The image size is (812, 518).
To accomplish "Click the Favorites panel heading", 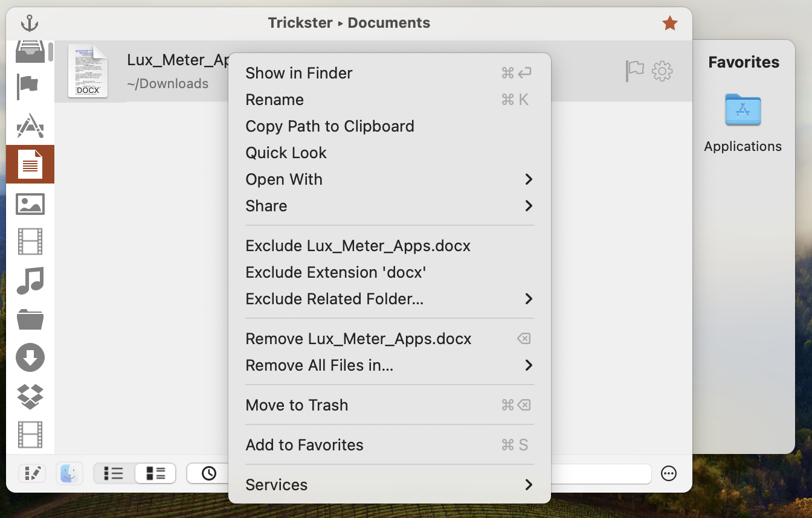I will (744, 62).
